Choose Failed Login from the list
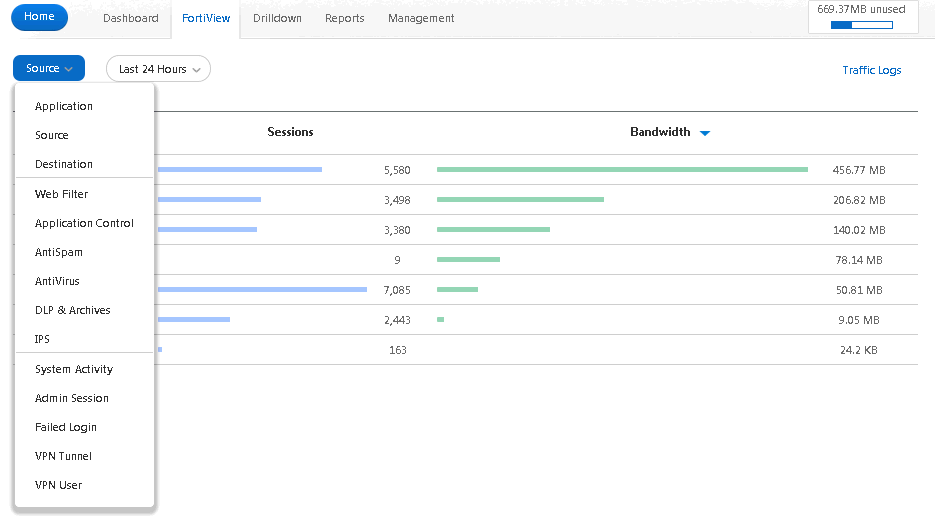 [66, 427]
